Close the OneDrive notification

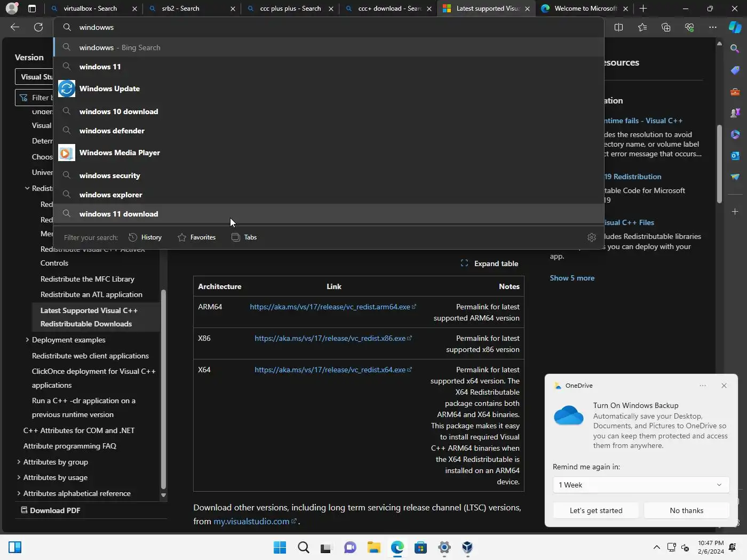[x=724, y=386]
